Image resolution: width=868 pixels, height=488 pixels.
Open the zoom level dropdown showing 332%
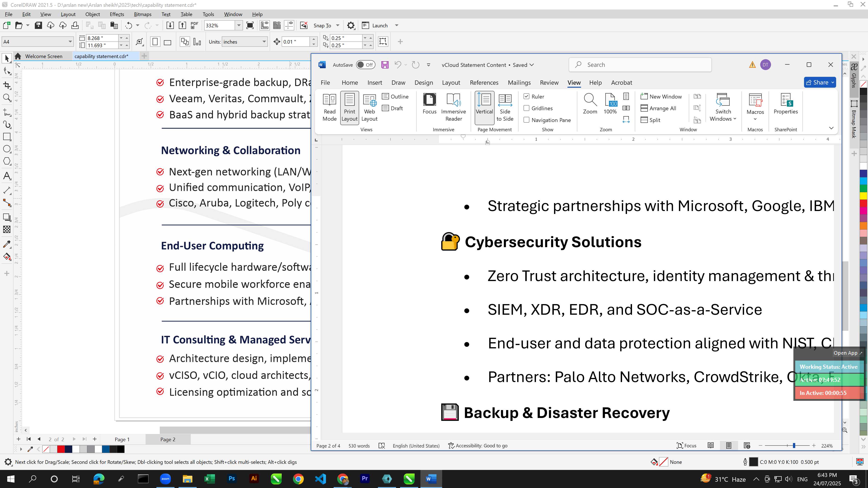point(239,25)
